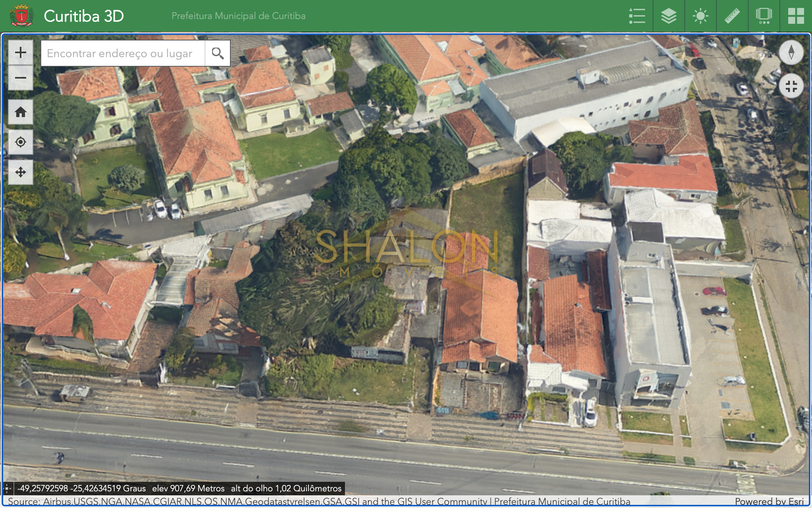The image size is (812, 508).
Task: Toggle the pan/rotate navigation button
Action: point(21,172)
